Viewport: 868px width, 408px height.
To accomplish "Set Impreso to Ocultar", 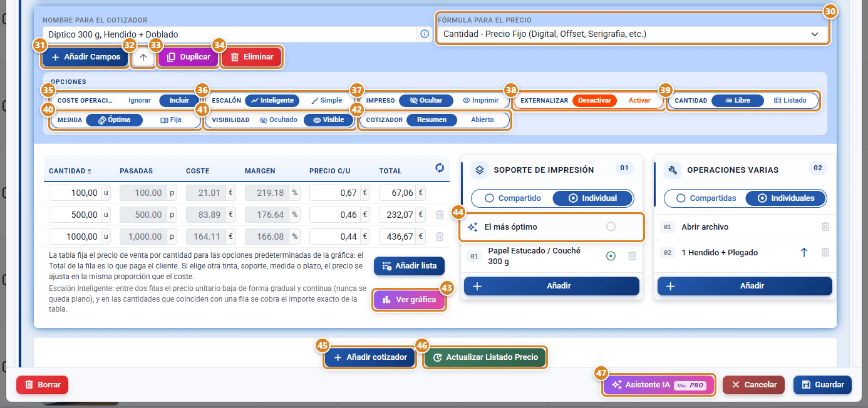I will 426,100.
